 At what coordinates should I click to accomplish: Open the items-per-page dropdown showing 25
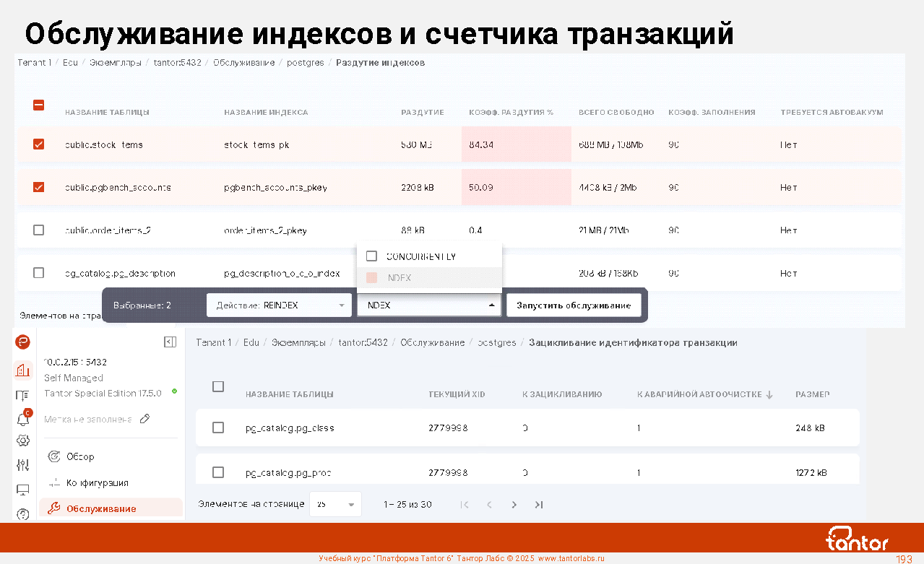[335, 505]
